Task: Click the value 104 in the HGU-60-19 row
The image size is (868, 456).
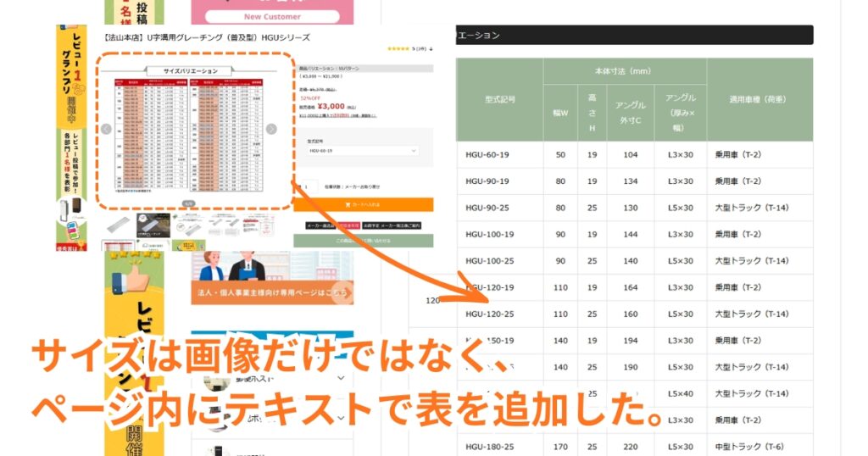Action: coord(631,155)
